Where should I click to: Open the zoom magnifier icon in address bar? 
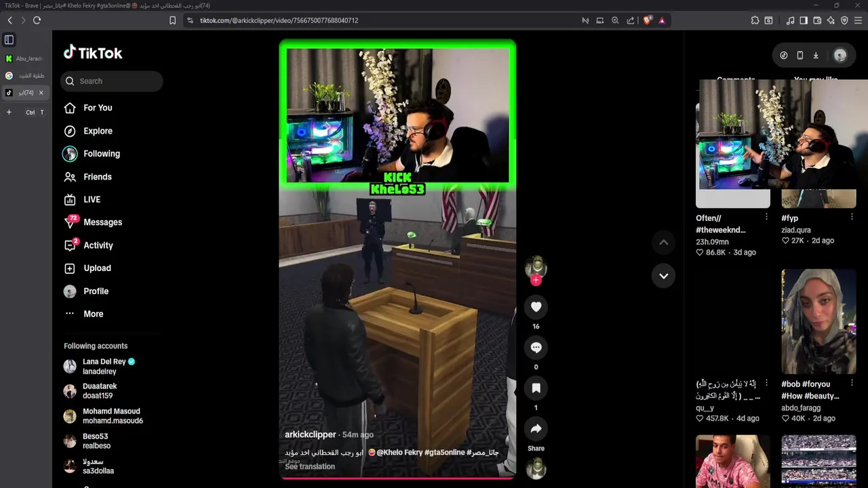[615, 20]
